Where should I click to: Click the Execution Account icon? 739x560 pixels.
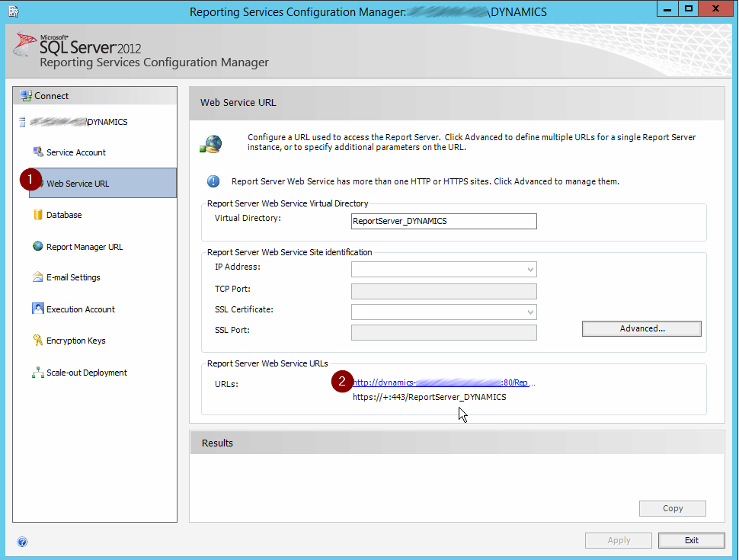[x=37, y=309]
